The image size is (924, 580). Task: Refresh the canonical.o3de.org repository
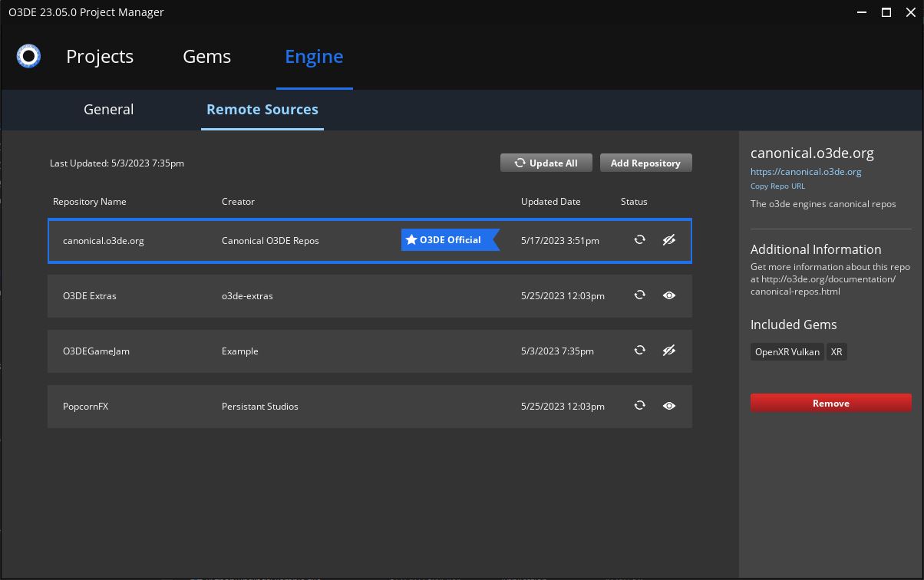[639, 239]
